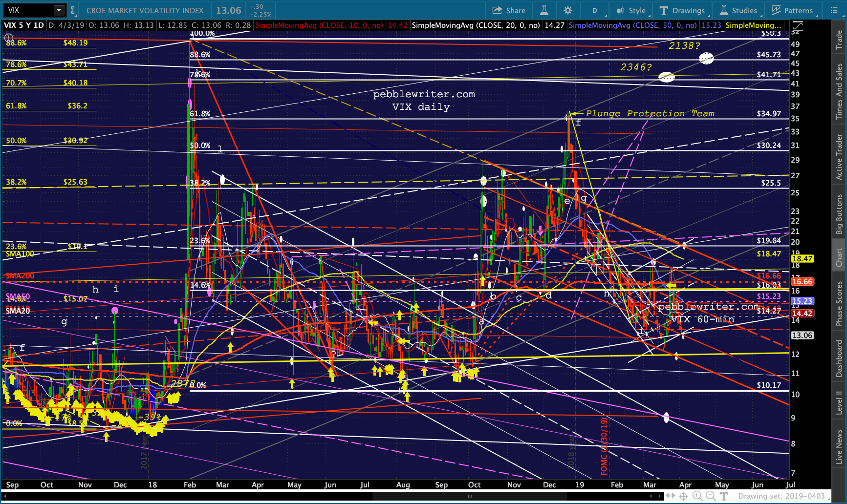The image size is (847, 504).
Task: Click CBOE MARKET VOLATILITY INDEX description
Action: [145, 10]
